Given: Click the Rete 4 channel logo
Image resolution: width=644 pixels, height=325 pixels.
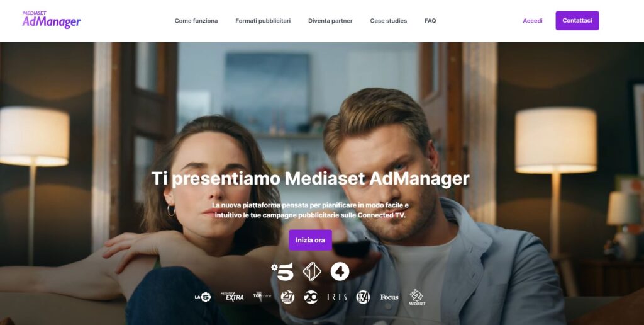Looking at the screenshot, I should coord(340,271).
